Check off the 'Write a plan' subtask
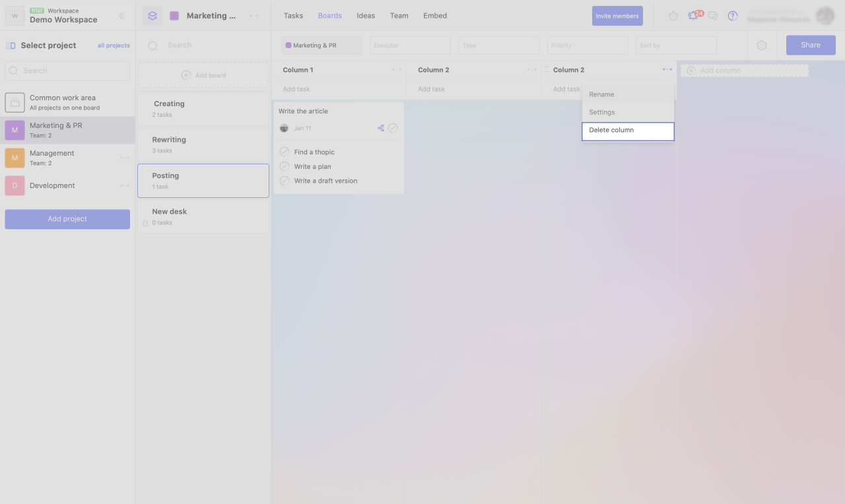This screenshot has height=504, width=845. coord(285,166)
